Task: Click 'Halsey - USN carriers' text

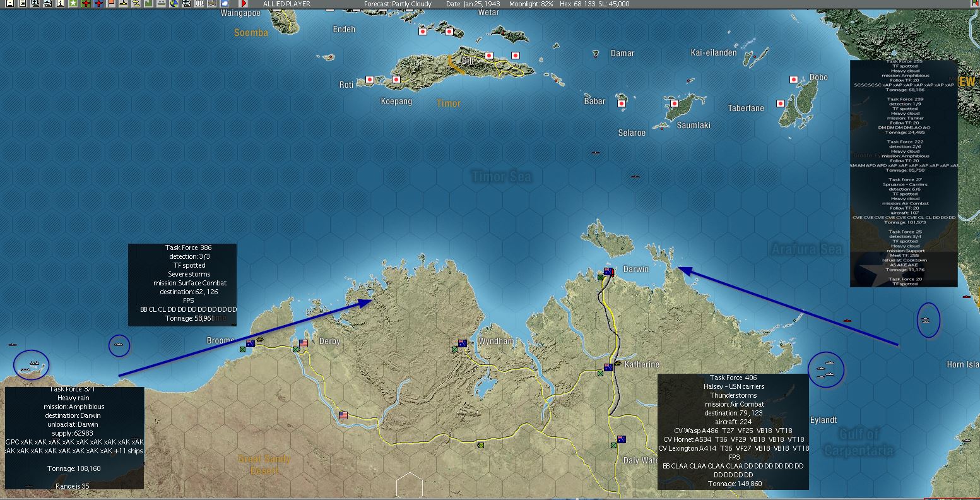Action: coord(734,387)
